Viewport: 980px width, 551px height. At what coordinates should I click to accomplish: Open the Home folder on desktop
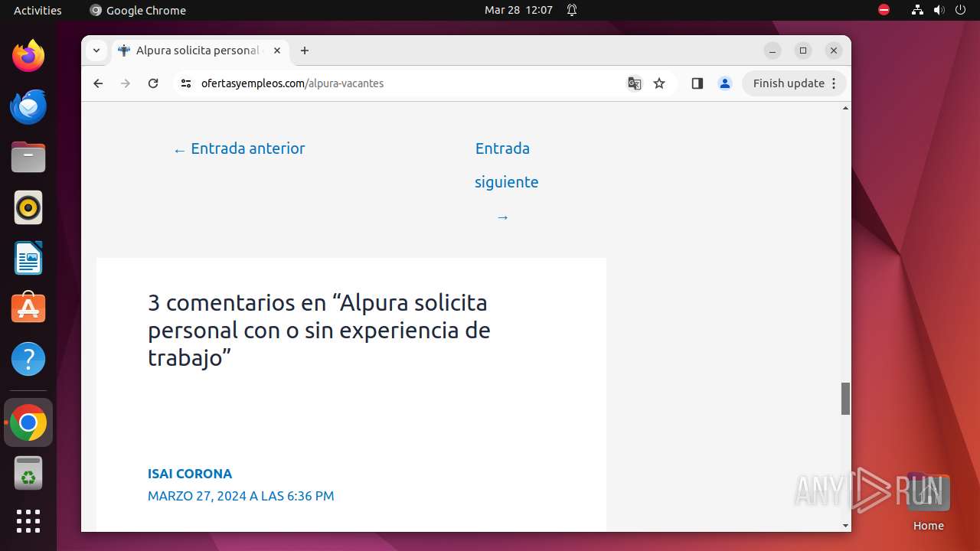click(928, 502)
